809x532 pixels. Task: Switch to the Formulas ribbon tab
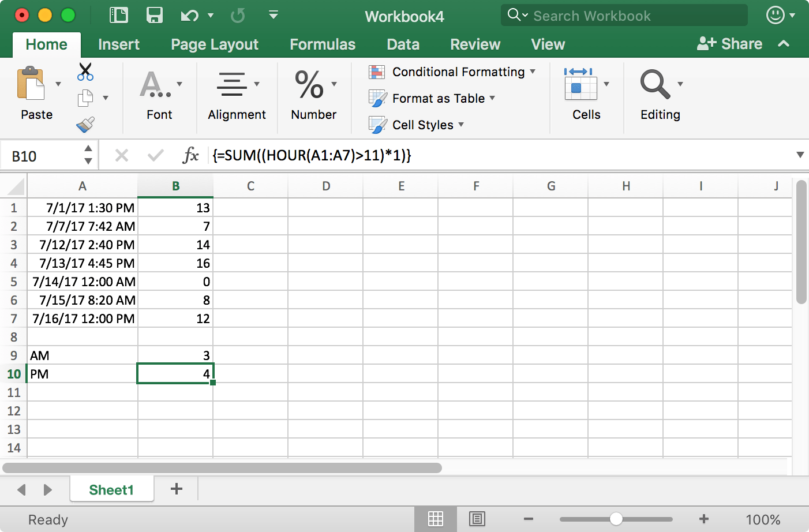click(x=322, y=44)
